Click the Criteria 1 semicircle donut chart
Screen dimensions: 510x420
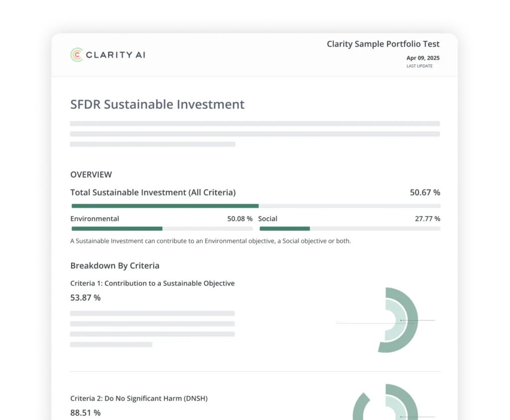click(398, 320)
